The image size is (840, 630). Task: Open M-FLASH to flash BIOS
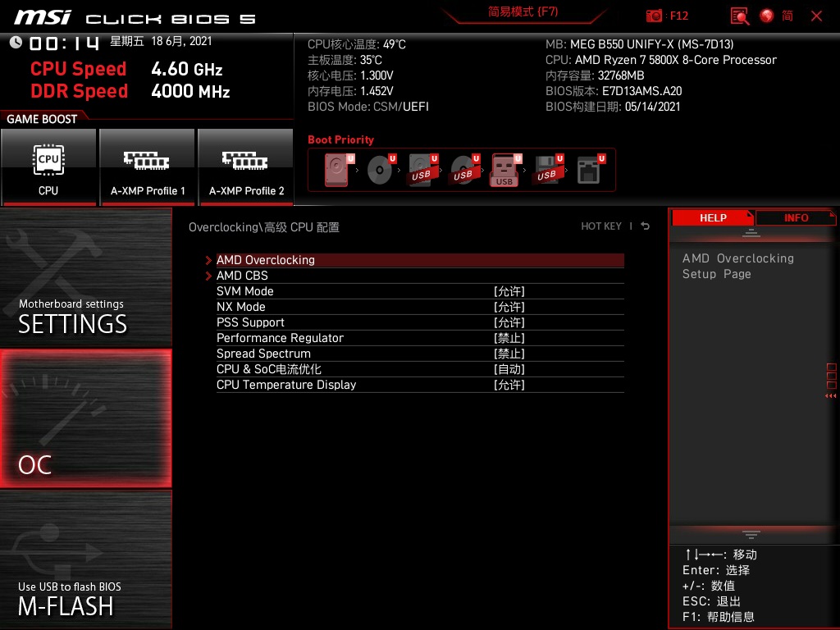coord(85,559)
